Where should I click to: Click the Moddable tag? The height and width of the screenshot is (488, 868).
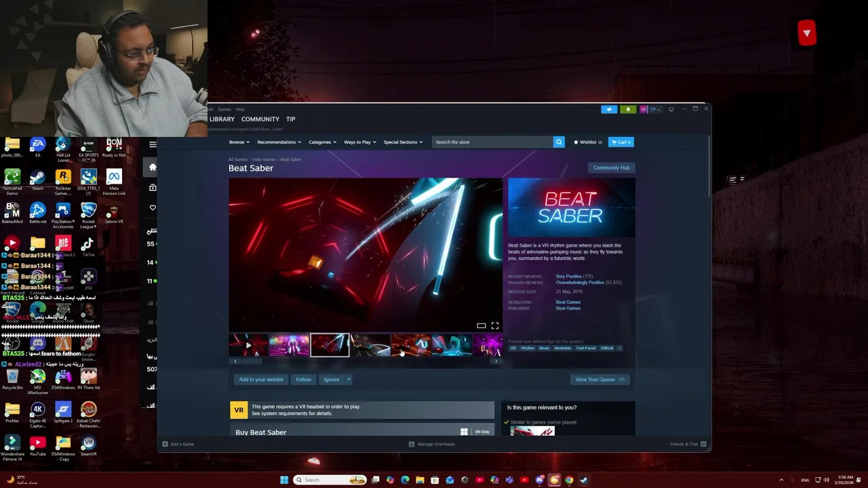point(563,348)
